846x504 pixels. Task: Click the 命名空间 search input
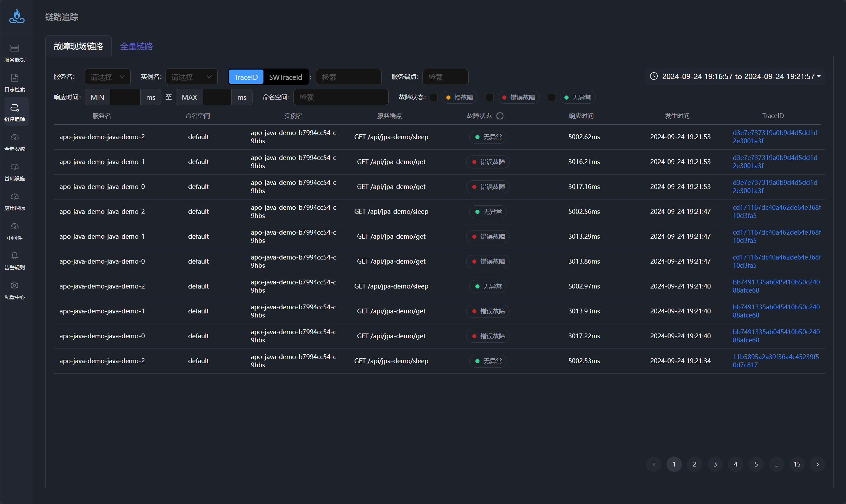pyautogui.click(x=341, y=97)
